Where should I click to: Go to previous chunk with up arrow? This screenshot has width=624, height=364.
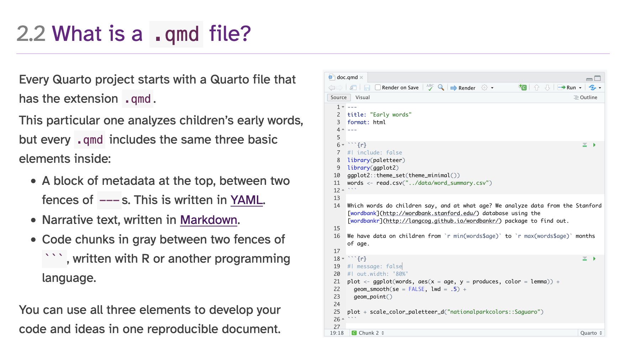[x=536, y=87]
